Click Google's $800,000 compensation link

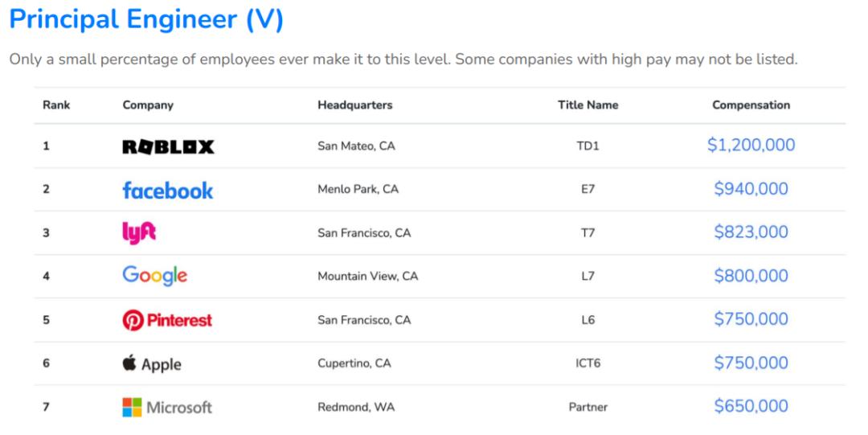pyautogui.click(x=751, y=276)
